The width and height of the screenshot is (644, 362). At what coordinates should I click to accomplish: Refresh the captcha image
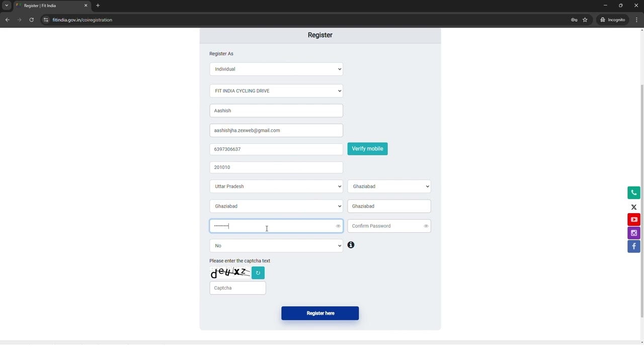(258, 273)
